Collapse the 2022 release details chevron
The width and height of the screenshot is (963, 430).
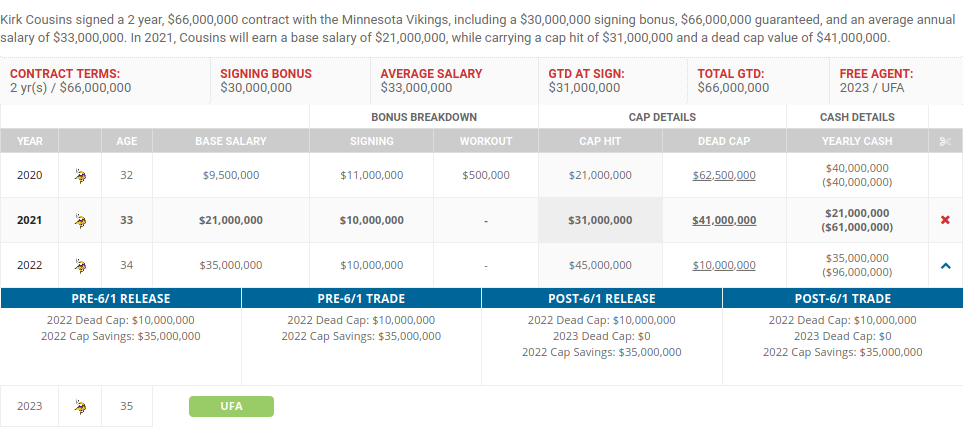pyautogui.click(x=945, y=266)
